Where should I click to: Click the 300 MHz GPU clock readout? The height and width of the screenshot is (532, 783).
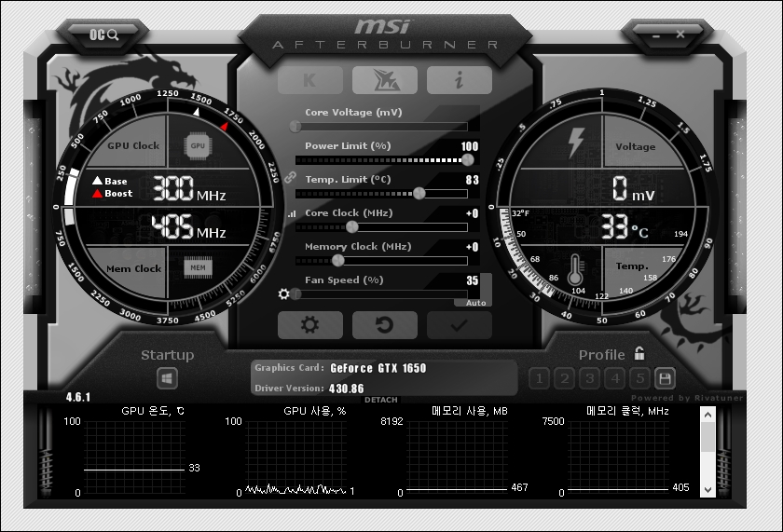click(x=188, y=188)
